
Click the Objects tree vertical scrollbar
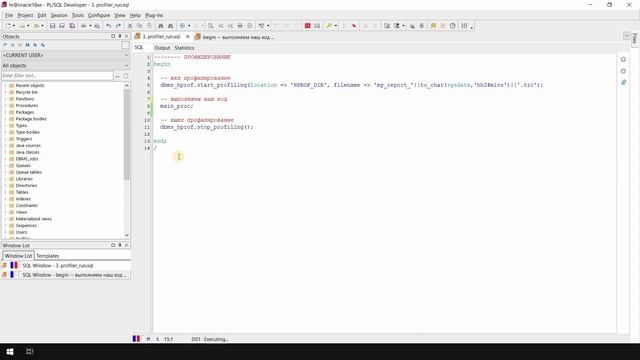tap(127, 135)
